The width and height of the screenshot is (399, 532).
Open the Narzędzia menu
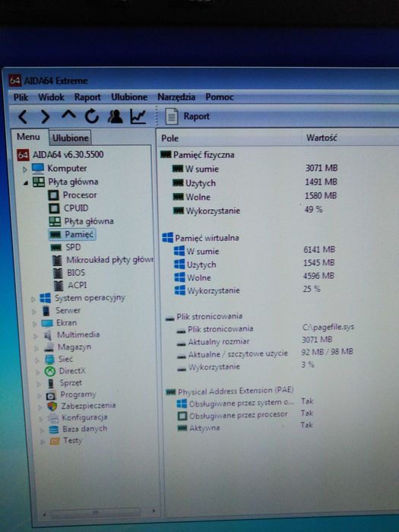click(176, 97)
